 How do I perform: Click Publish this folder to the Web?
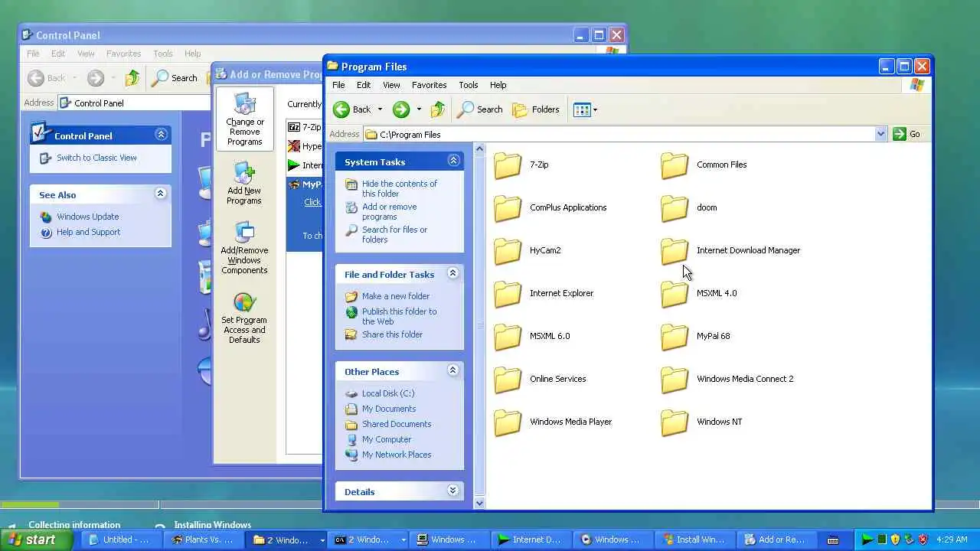(x=391, y=316)
